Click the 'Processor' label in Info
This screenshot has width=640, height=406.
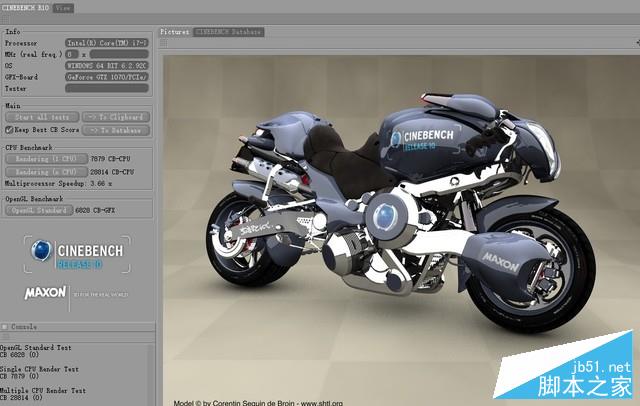(x=21, y=43)
